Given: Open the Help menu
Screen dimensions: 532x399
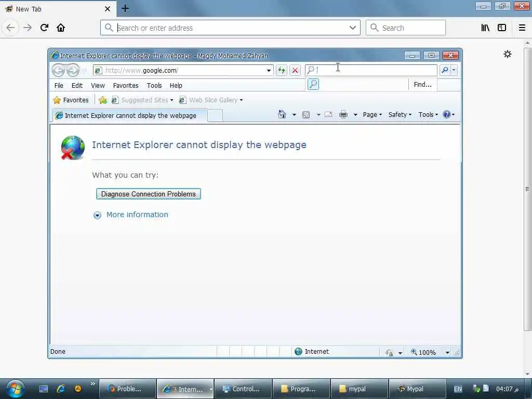Looking at the screenshot, I should [176, 86].
